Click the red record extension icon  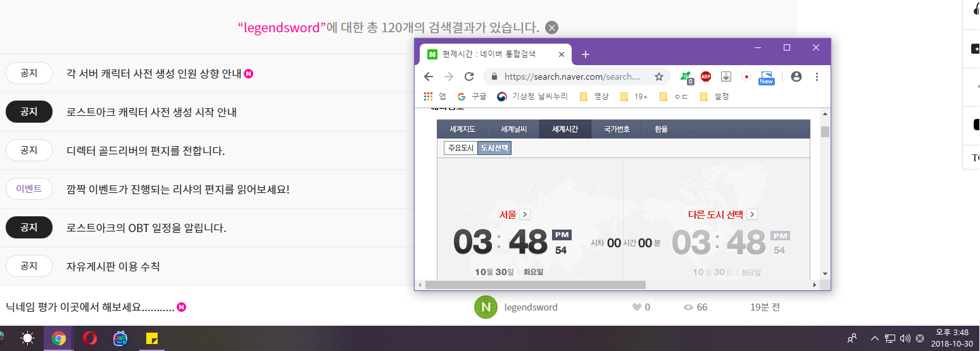pos(746,77)
